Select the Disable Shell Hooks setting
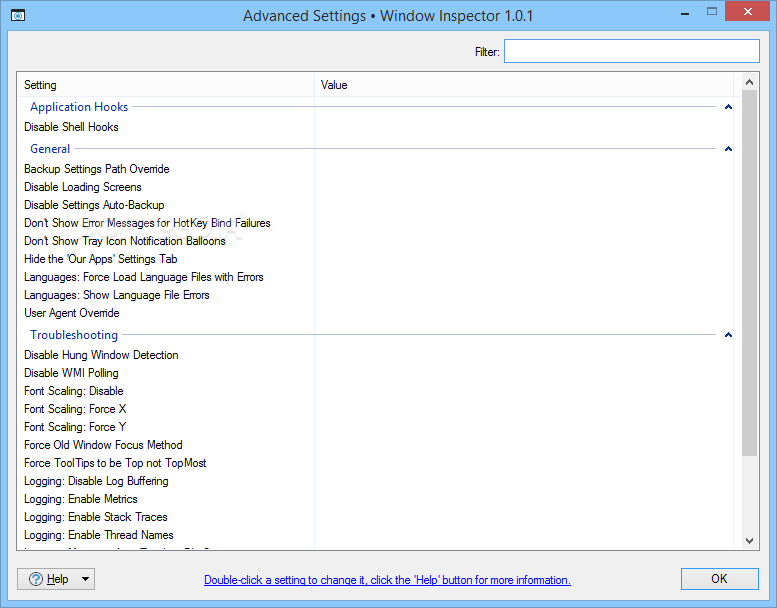The height and width of the screenshot is (608, 777). coord(71,127)
